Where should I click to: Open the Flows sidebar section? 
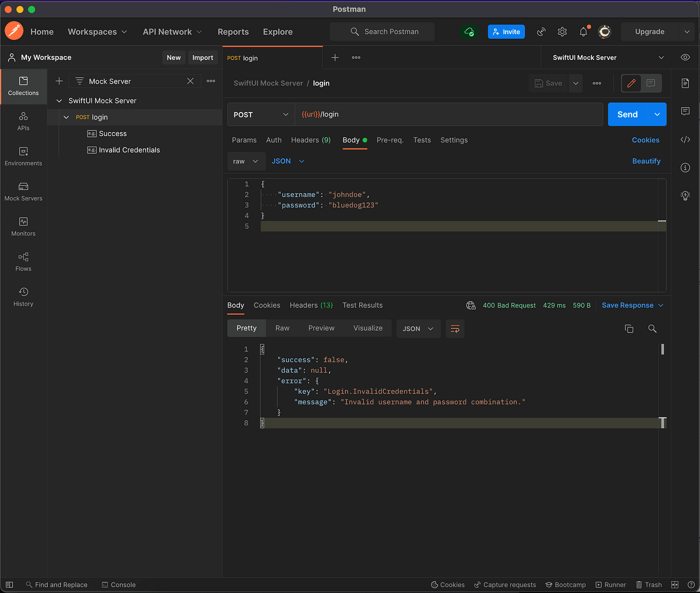pyautogui.click(x=23, y=261)
